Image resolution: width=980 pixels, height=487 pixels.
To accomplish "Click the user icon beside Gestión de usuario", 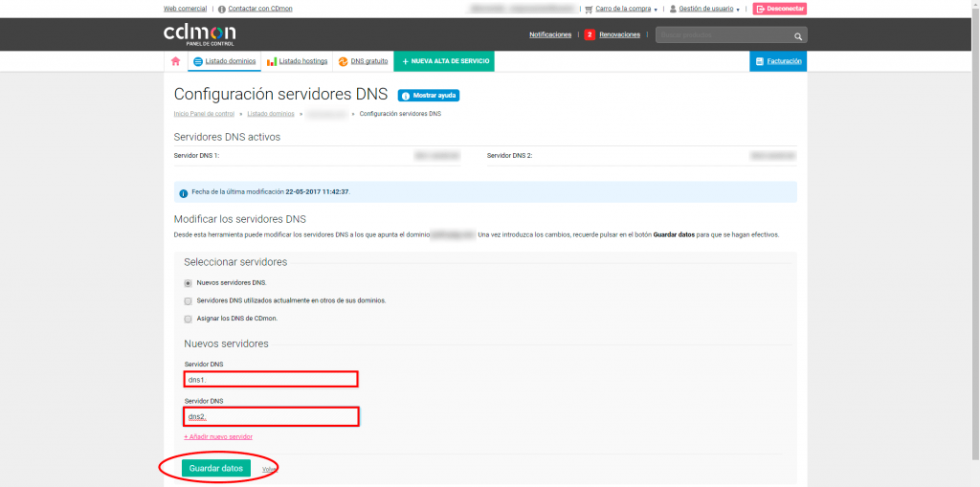I will pyautogui.click(x=673, y=9).
